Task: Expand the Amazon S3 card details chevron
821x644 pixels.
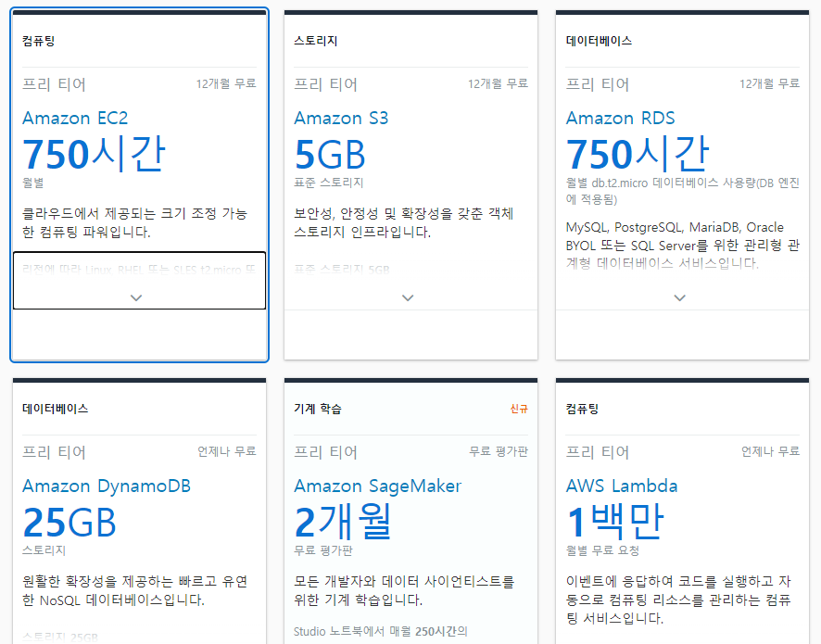Action: pos(408,297)
